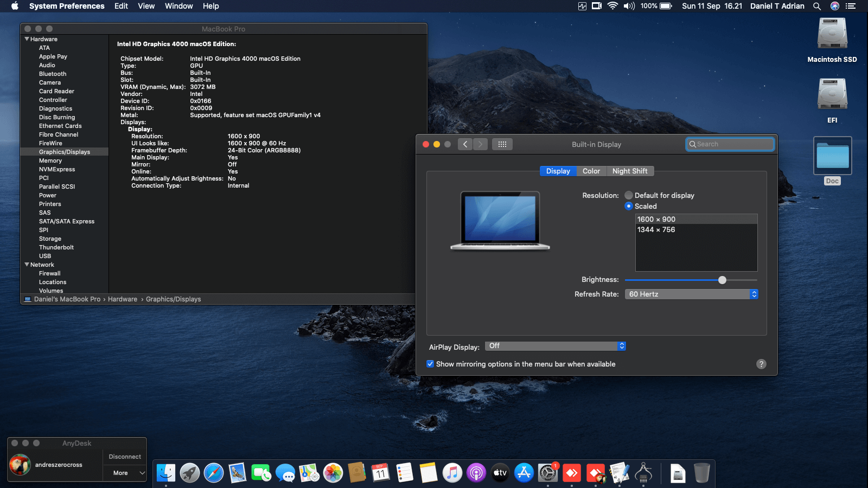Open Spotlight search magnifier in menu bar
The height and width of the screenshot is (488, 868).
pos(816,6)
